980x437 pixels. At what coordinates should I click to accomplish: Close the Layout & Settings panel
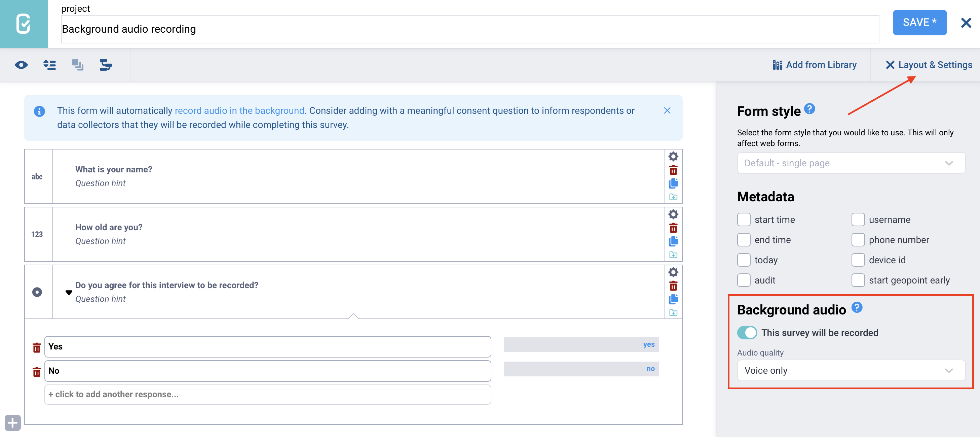[x=929, y=65]
